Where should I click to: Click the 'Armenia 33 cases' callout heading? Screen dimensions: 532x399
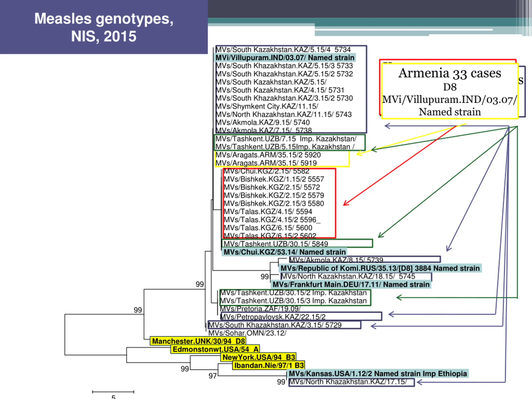450,73
